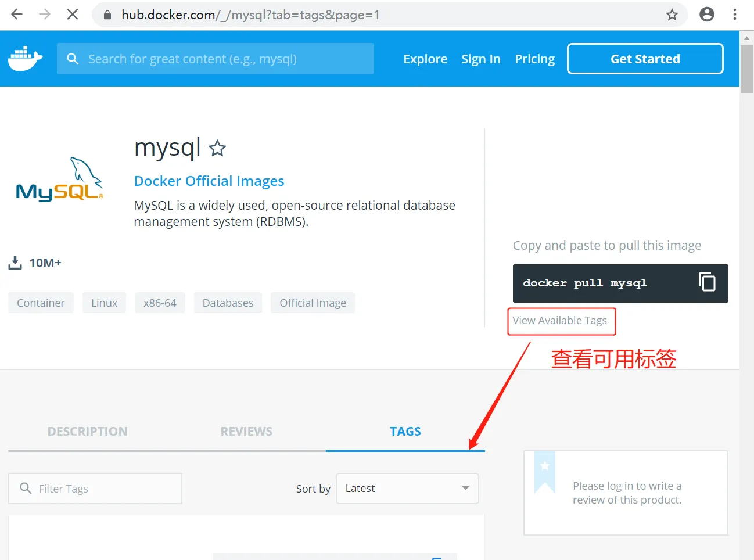Open View Available Tags link
The image size is (754, 560).
tap(559, 320)
